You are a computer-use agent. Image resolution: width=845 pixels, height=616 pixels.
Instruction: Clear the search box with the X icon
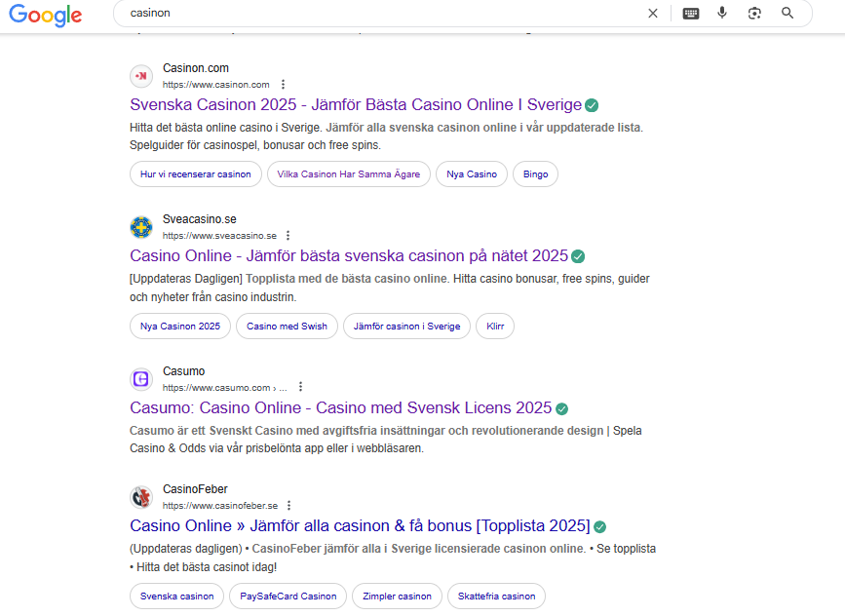click(653, 14)
